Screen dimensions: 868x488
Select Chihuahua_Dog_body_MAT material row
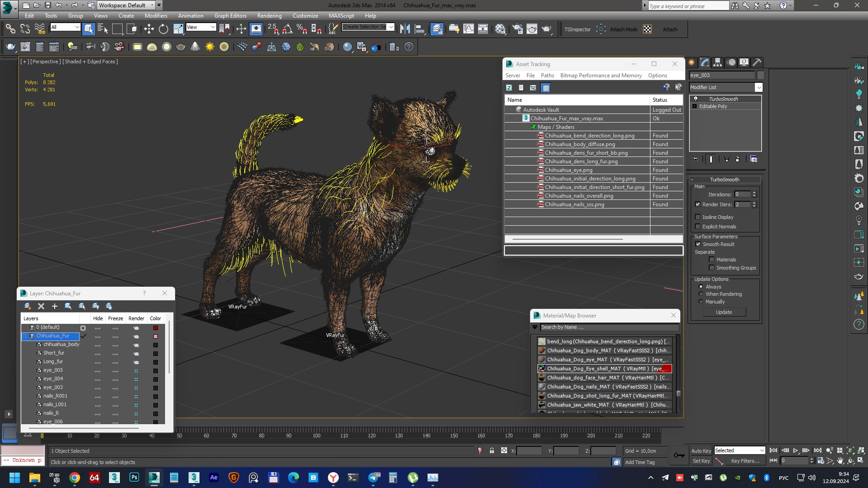click(x=604, y=351)
